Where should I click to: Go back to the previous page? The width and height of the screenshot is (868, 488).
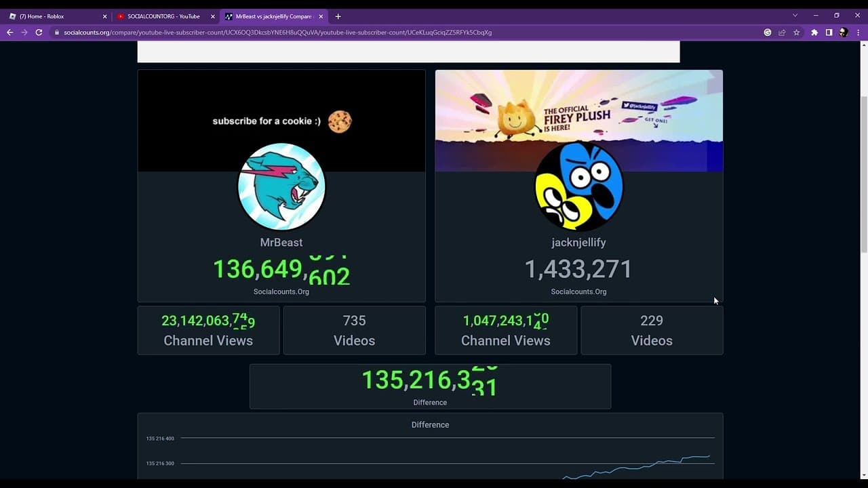coord(9,32)
